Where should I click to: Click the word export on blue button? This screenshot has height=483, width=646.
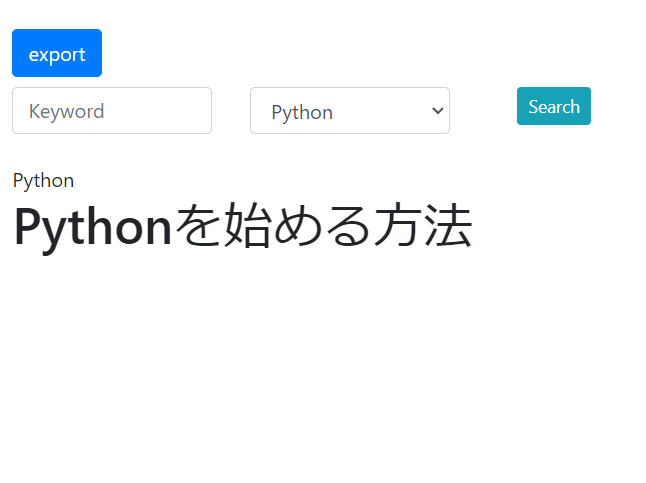click(x=57, y=54)
